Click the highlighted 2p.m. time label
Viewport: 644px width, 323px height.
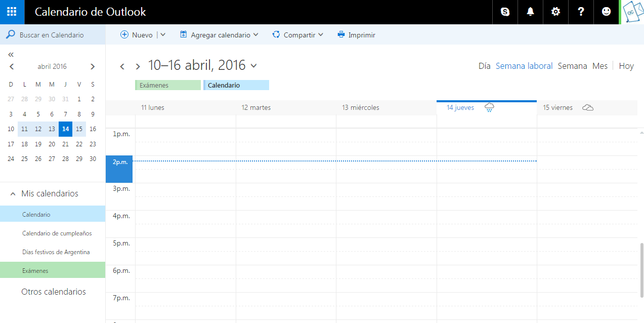coord(119,169)
